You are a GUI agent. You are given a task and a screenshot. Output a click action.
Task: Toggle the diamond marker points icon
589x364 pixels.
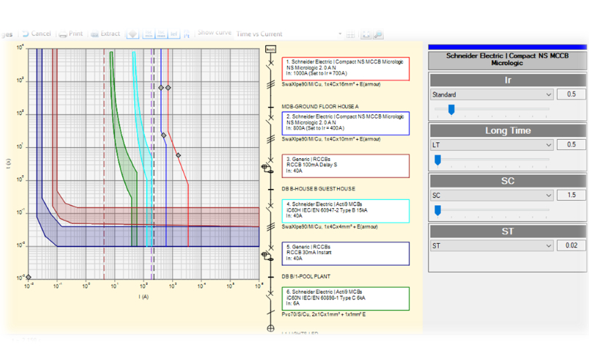[133, 34]
